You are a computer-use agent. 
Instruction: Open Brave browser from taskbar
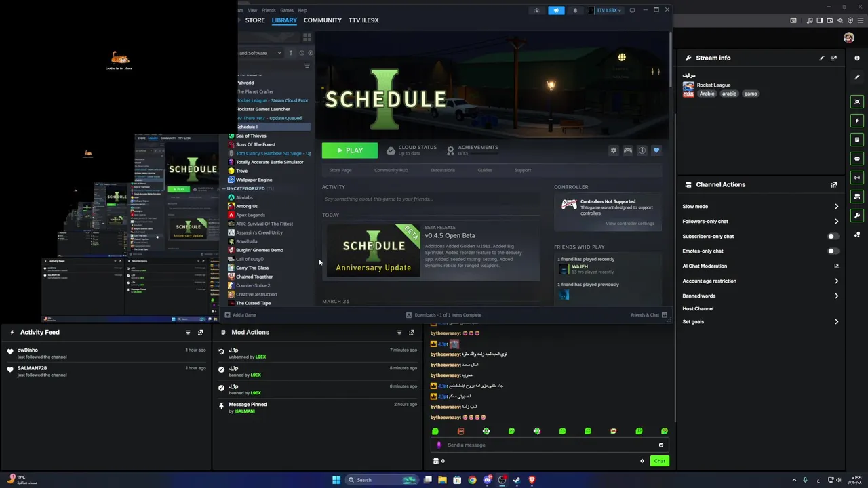point(532,480)
